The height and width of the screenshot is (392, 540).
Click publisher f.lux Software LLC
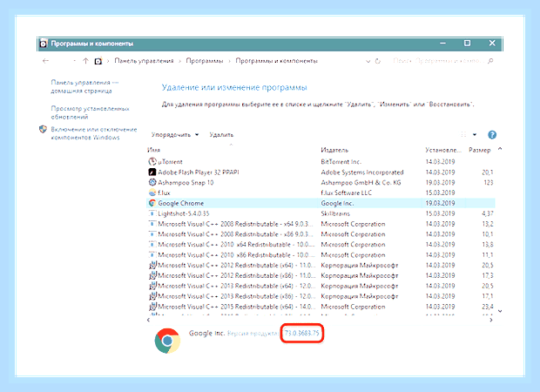click(x=346, y=193)
